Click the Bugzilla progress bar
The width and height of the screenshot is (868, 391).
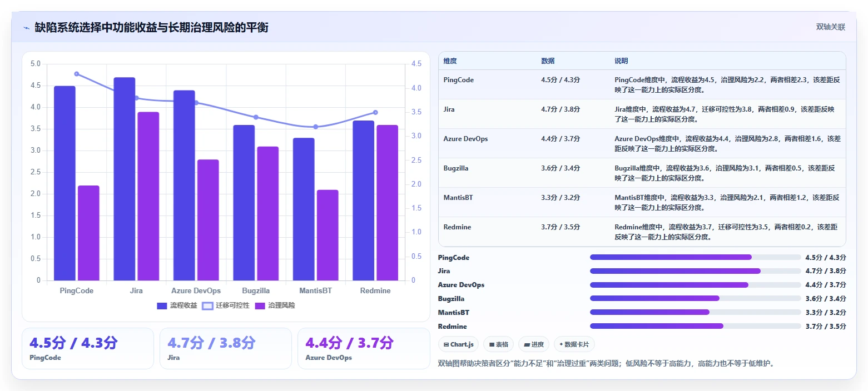pyautogui.click(x=696, y=298)
